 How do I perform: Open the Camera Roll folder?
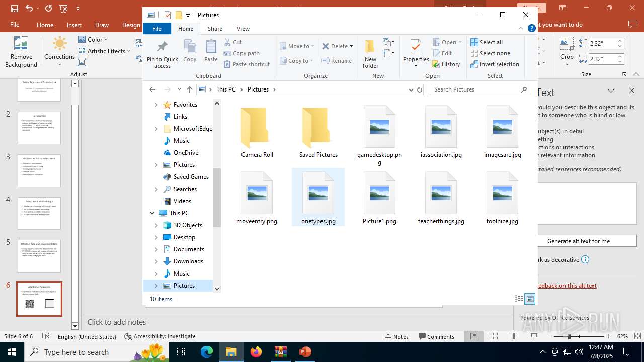coord(257,132)
